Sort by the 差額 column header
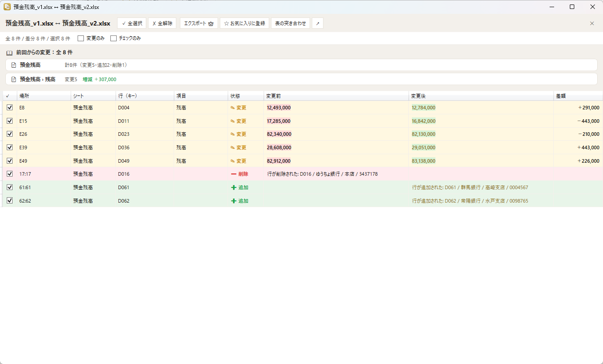The width and height of the screenshot is (603, 364). pos(578,96)
